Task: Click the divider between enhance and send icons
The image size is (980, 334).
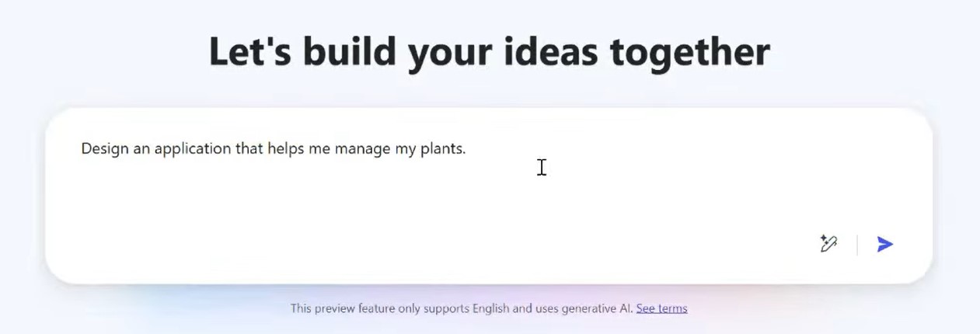Action: tap(857, 245)
